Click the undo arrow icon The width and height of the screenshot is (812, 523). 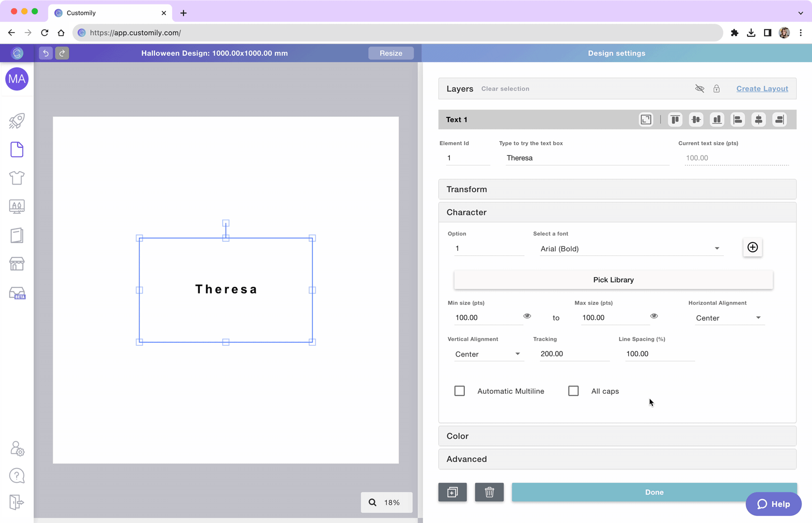coord(45,53)
